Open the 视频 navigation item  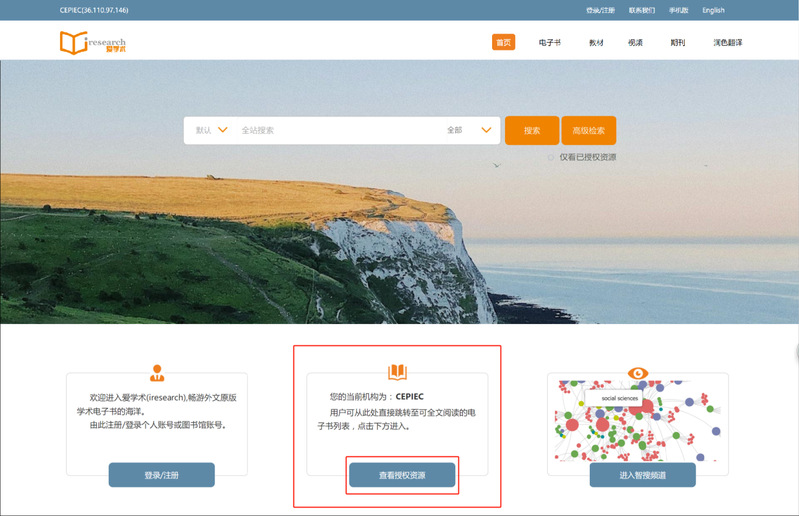(635, 43)
